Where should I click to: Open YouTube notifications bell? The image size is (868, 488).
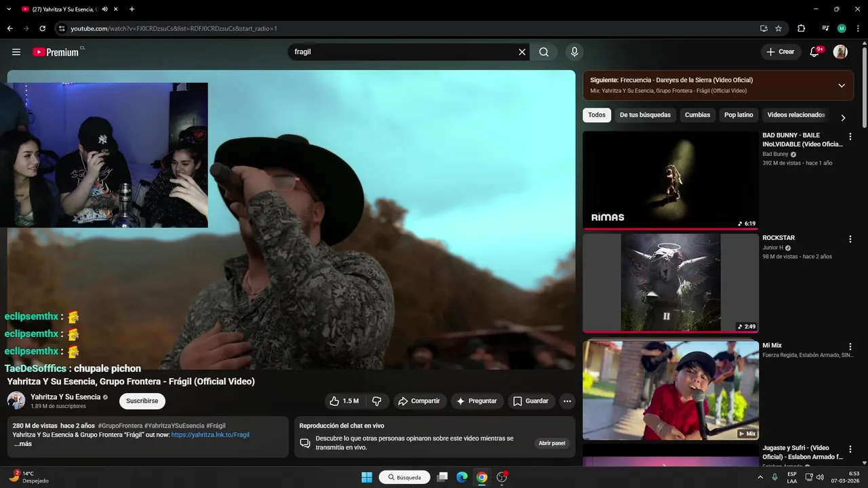[x=815, y=52]
